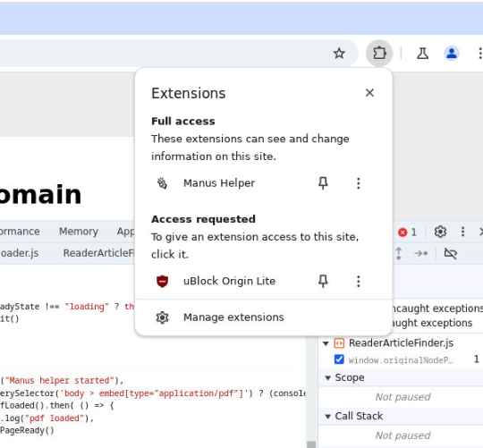This screenshot has width=483, height=448.
Task: Open the ReaderArticleFinder file tab
Action: 98,253
